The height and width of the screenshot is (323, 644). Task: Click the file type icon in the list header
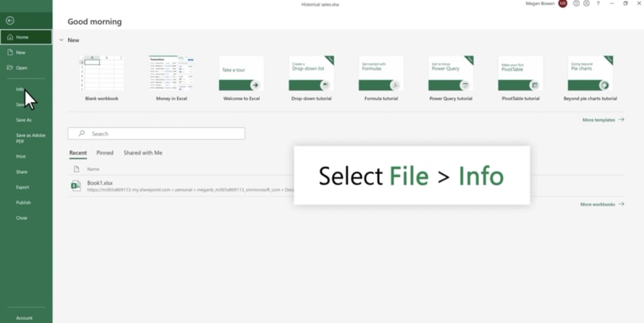coord(76,169)
